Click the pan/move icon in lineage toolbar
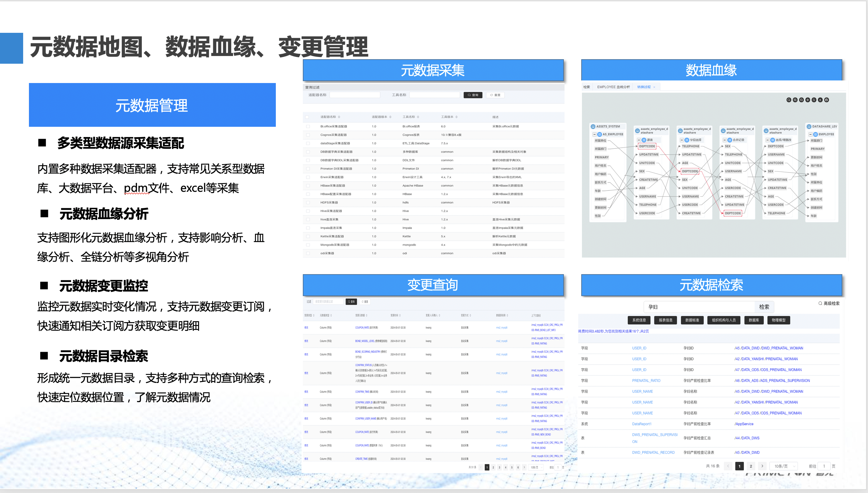868x493 pixels. coord(808,100)
